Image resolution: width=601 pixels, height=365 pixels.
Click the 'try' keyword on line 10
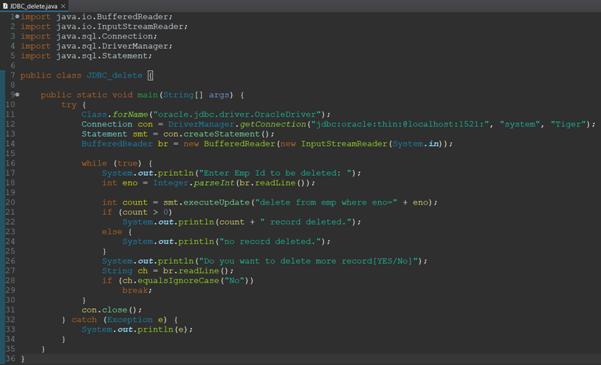pos(69,104)
